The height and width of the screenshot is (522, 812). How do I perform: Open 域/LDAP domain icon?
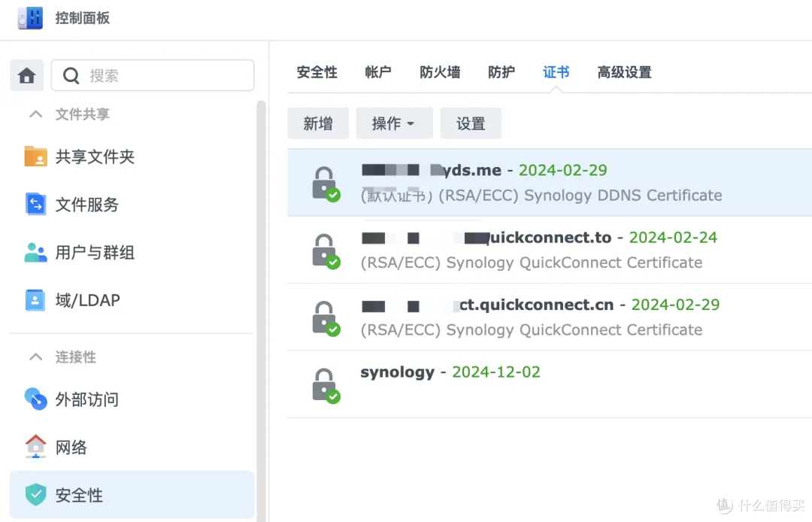[35, 300]
